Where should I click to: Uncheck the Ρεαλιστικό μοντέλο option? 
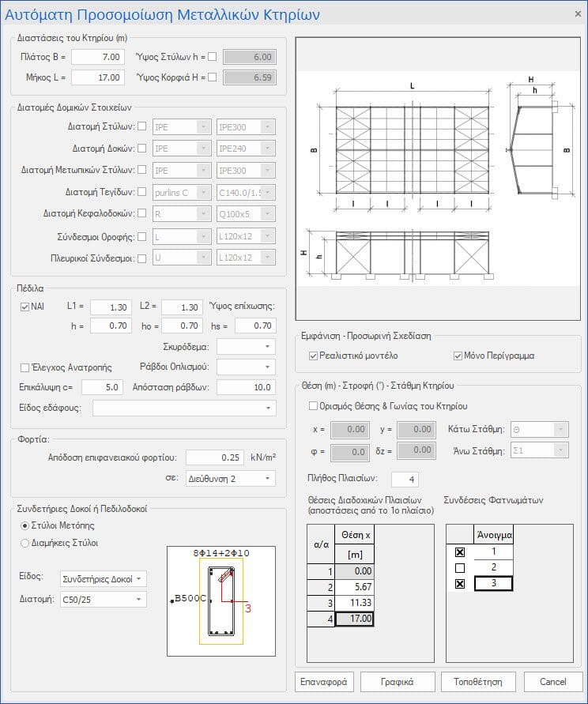[x=314, y=356]
